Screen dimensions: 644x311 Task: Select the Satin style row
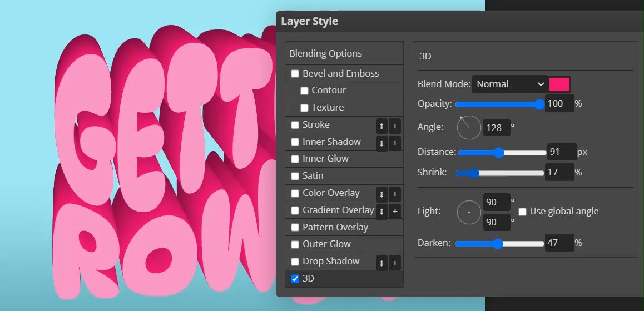[x=344, y=176]
